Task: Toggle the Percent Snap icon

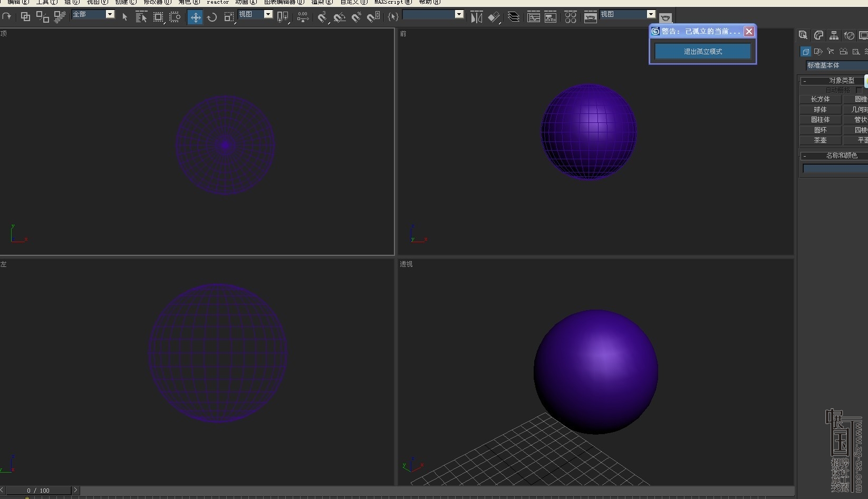Action: 356,17
